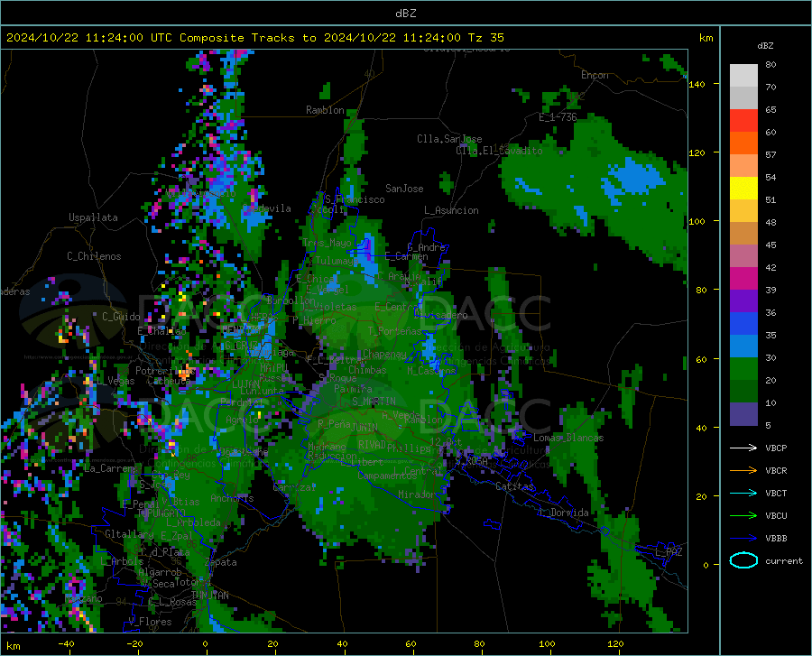Click the green VBCU arrow icon
The width and height of the screenshot is (812, 656).
[743, 516]
